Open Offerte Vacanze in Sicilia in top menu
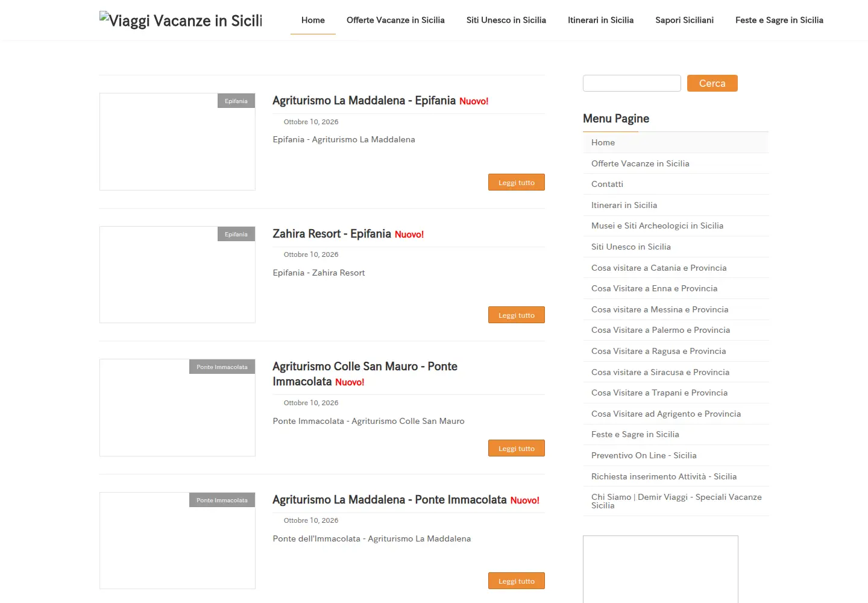Screen dimensions: 868x603 [x=395, y=20]
